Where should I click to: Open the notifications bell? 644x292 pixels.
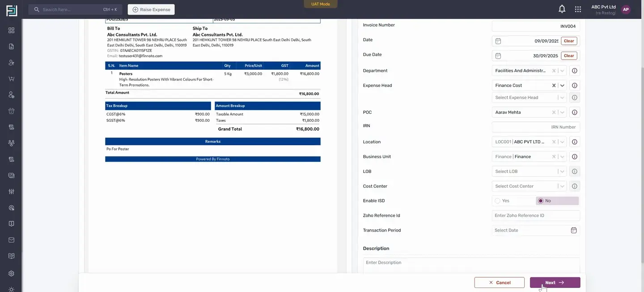tap(562, 9)
